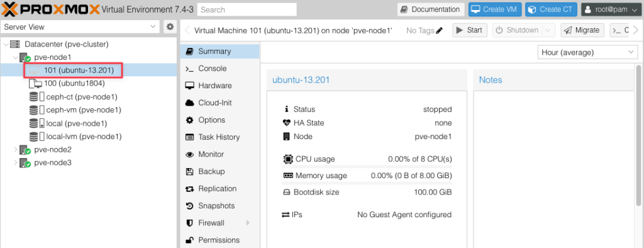The height and width of the screenshot is (248, 644).
Task: Click the Cloud-Init cloud icon
Action: 189,103
